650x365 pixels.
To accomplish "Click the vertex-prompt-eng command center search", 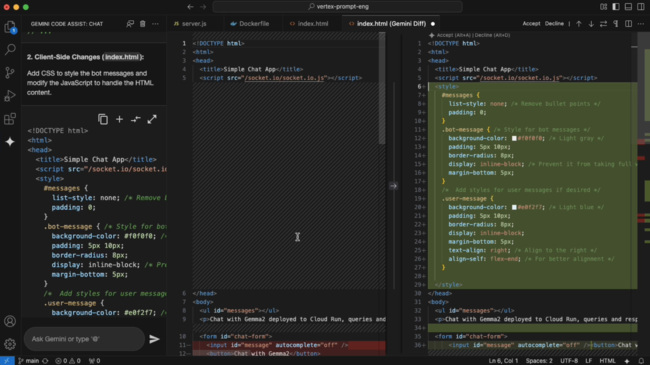I will click(x=338, y=7).
